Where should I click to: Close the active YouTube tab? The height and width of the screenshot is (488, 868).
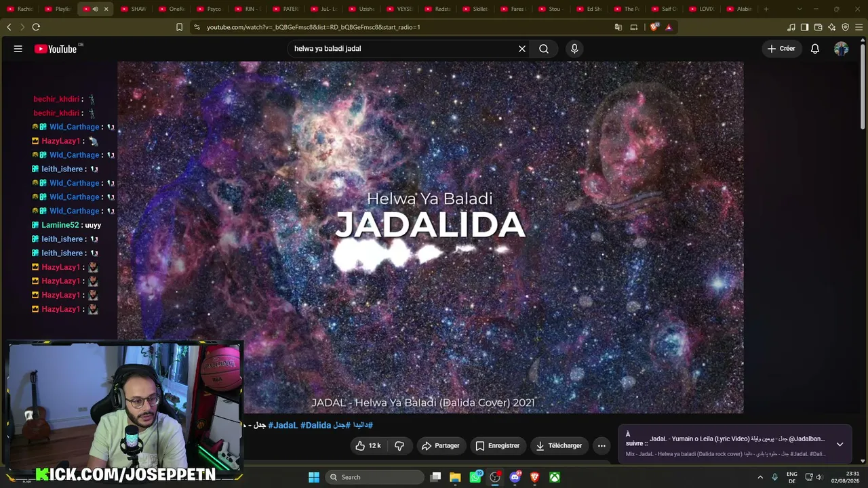click(x=106, y=9)
